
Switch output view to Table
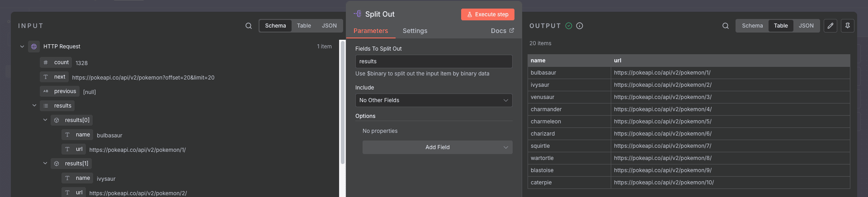coord(781,26)
